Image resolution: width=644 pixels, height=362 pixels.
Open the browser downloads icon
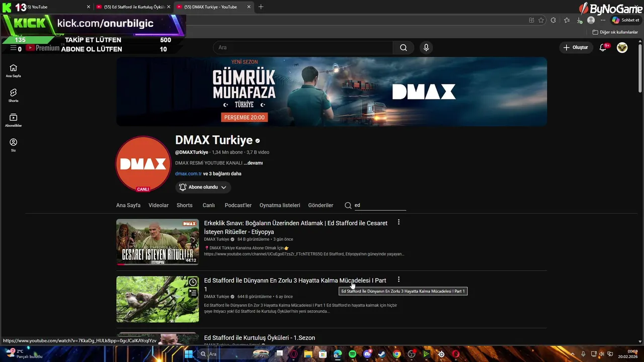[580, 20]
